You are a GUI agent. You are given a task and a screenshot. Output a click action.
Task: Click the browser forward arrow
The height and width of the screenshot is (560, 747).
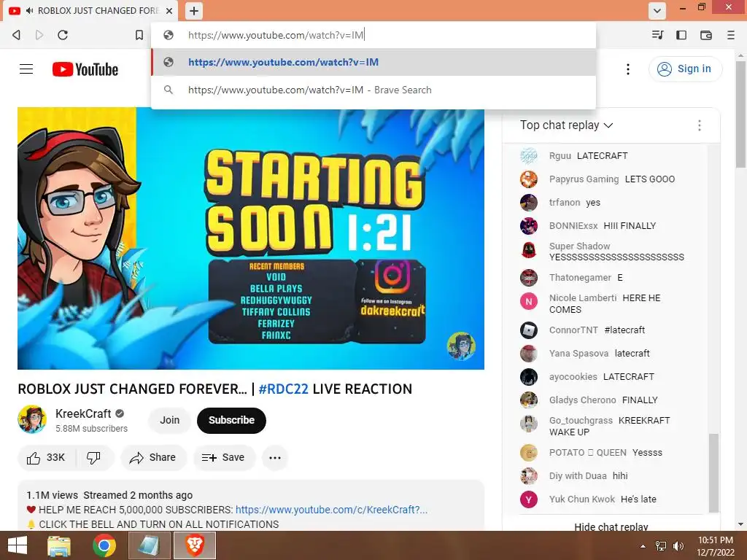pos(39,35)
